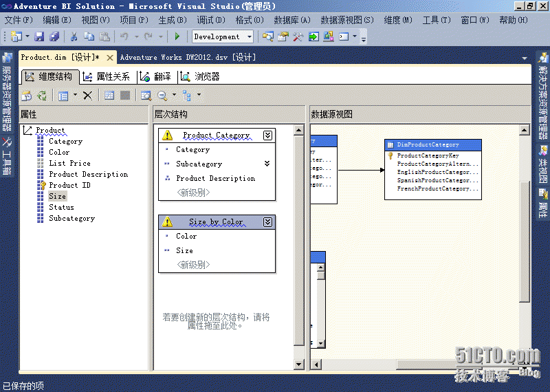The height and width of the screenshot is (392, 550).
Task: Select the DimProductCategory table header
Action: tap(433, 144)
